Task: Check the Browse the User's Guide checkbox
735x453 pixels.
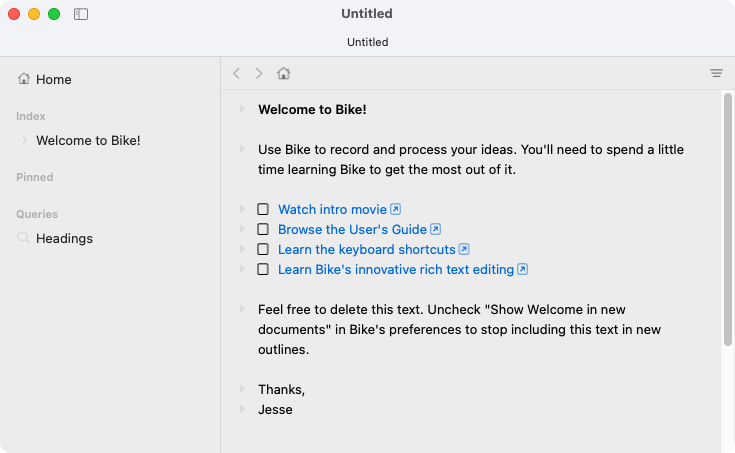Action: (263, 229)
